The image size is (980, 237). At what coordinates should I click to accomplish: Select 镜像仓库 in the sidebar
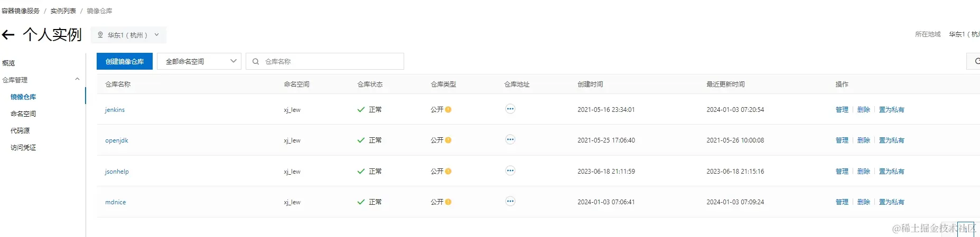tap(23, 97)
